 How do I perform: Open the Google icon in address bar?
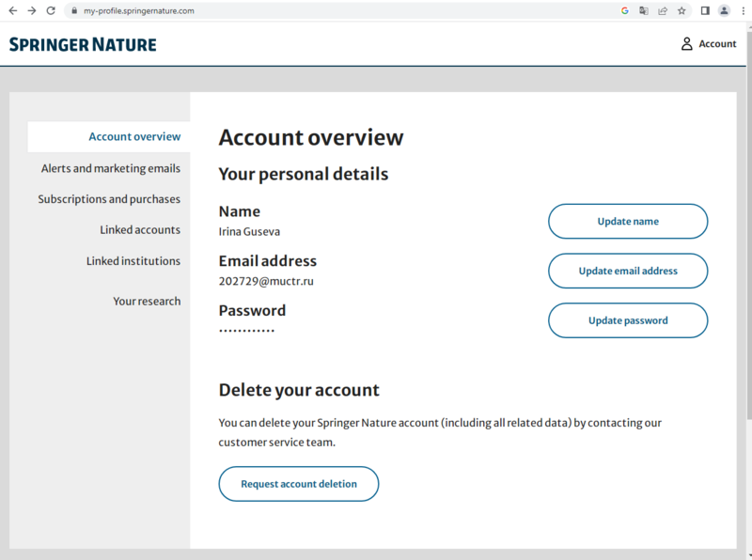(x=625, y=11)
